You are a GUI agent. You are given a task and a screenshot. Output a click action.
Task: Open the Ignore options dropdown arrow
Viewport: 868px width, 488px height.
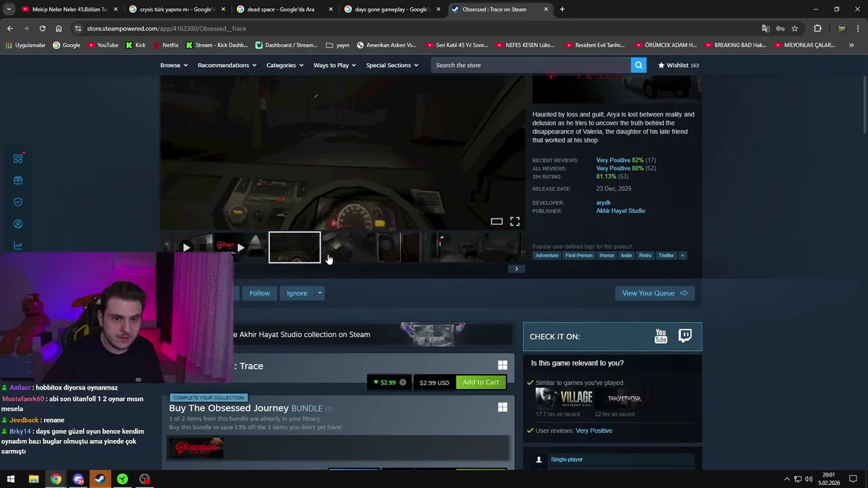(x=319, y=293)
